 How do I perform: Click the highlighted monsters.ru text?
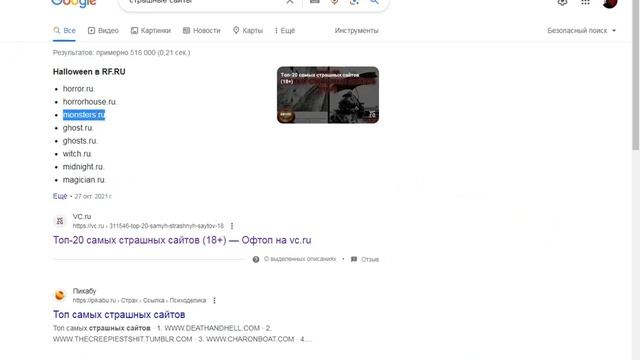[x=84, y=115]
